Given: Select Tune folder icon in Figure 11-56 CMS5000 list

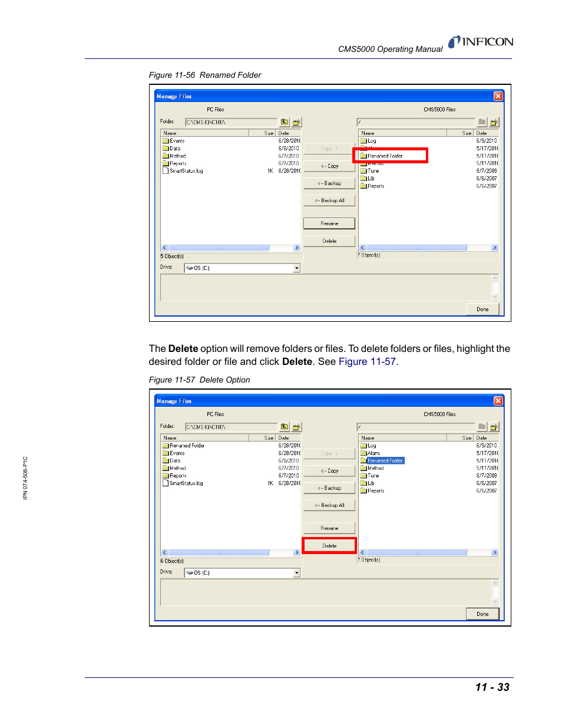Looking at the screenshot, I should 363,171.
